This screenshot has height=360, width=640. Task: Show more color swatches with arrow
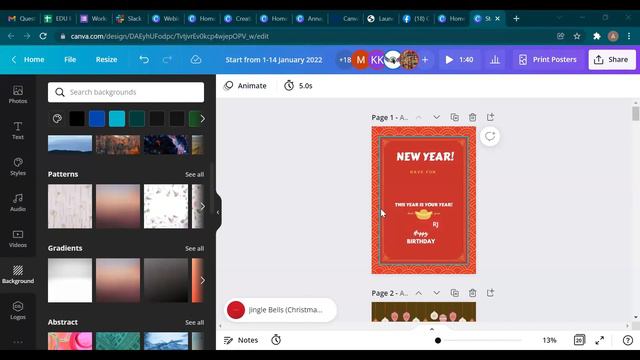click(202, 119)
